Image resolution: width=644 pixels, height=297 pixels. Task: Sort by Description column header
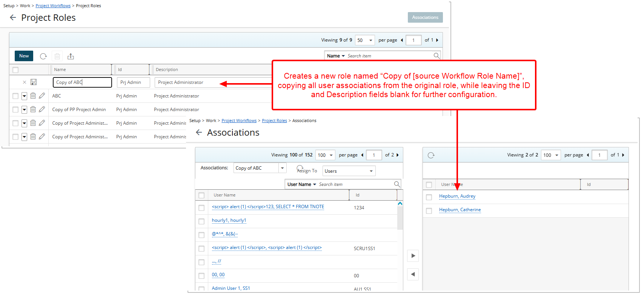coord(167,70)
